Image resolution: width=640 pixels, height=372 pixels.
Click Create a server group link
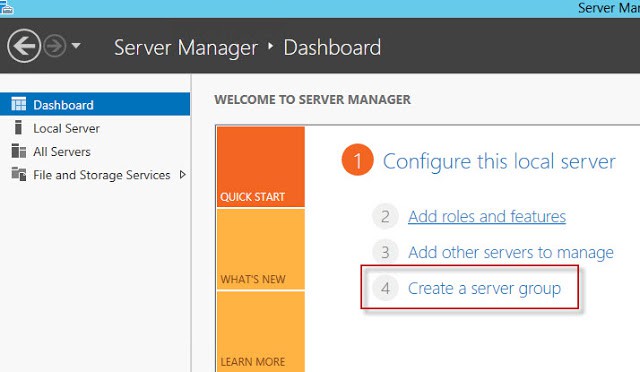coord(484,289)
